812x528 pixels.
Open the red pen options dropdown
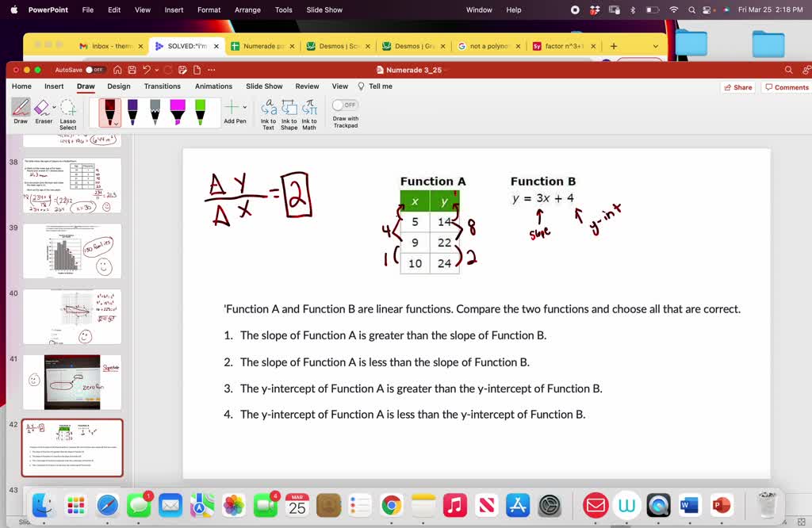[x=117, y=123]
